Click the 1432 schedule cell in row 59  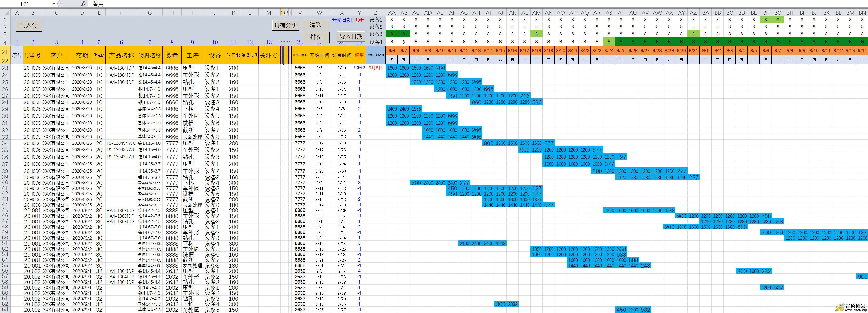(x=778, y=288)
